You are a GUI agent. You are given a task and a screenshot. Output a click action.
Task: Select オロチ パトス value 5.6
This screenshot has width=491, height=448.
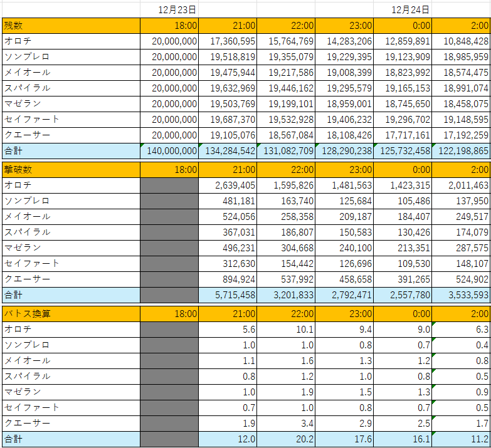click(228, 330)
